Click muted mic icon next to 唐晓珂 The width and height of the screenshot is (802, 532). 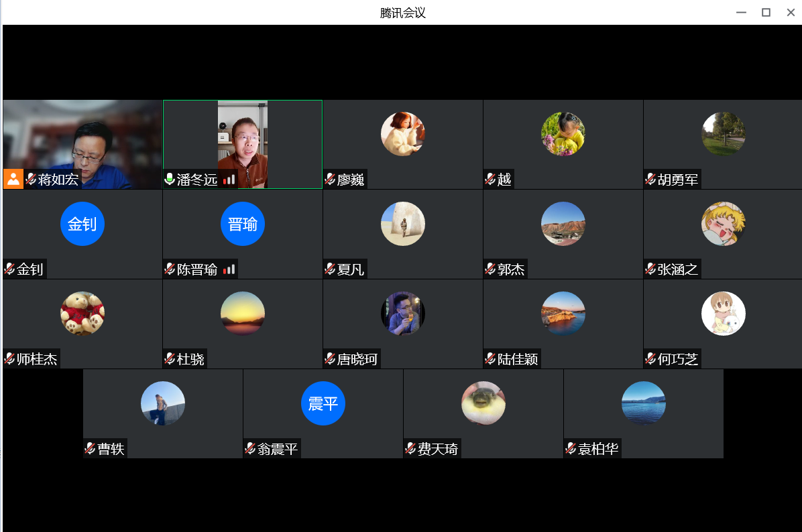tap(330, 358)
